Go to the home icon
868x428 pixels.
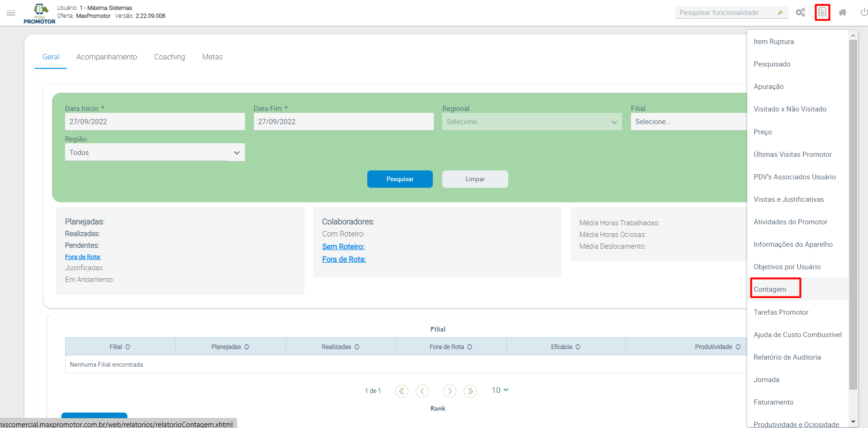(x=842, y=12)
